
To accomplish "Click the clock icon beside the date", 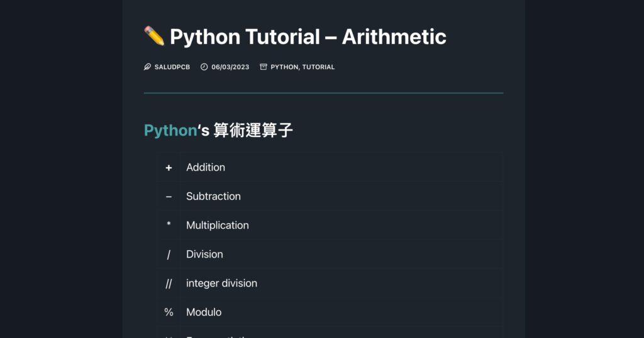I will (204, 67).
